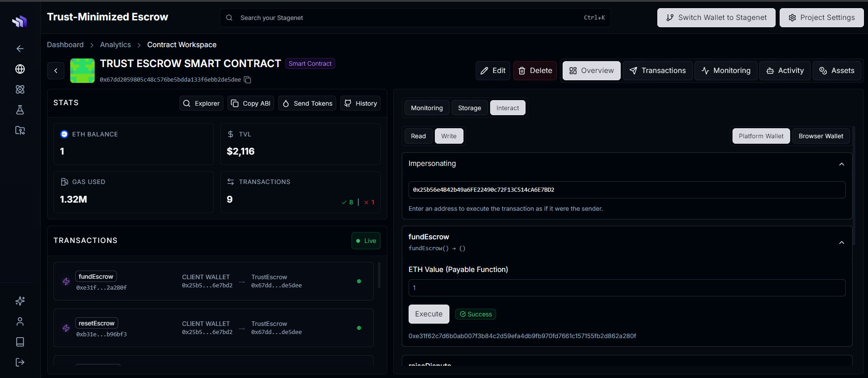868x378 pixels.
Task: Click the app logo icon in sidebar
Action: (x=19, y=21)
